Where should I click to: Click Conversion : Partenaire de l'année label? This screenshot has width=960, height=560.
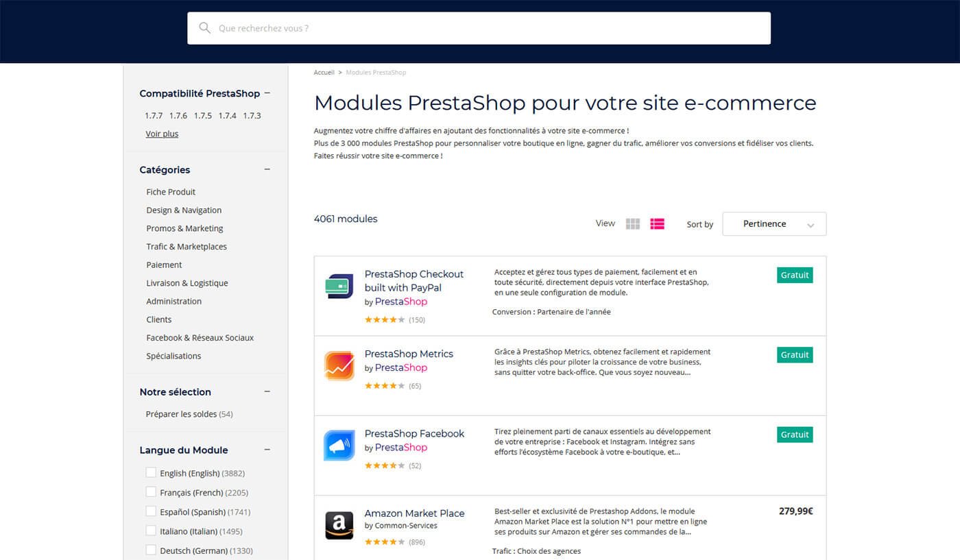coord(551,312)
